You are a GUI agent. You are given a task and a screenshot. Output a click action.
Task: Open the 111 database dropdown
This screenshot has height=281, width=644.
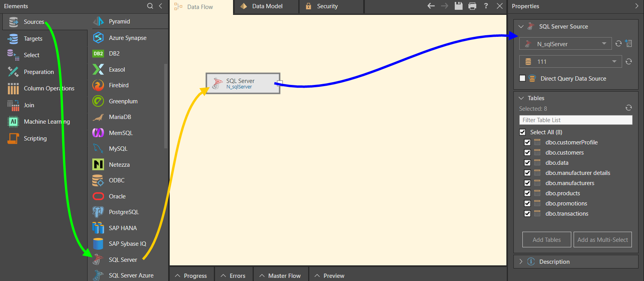(x=570, y=61)
